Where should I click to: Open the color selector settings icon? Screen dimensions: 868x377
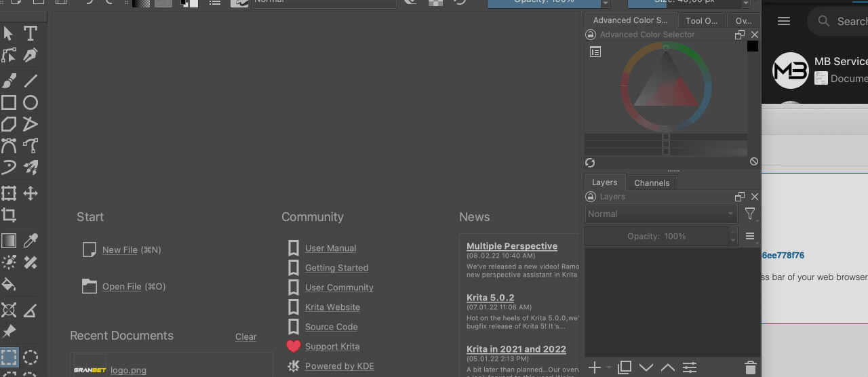point(595,52)
